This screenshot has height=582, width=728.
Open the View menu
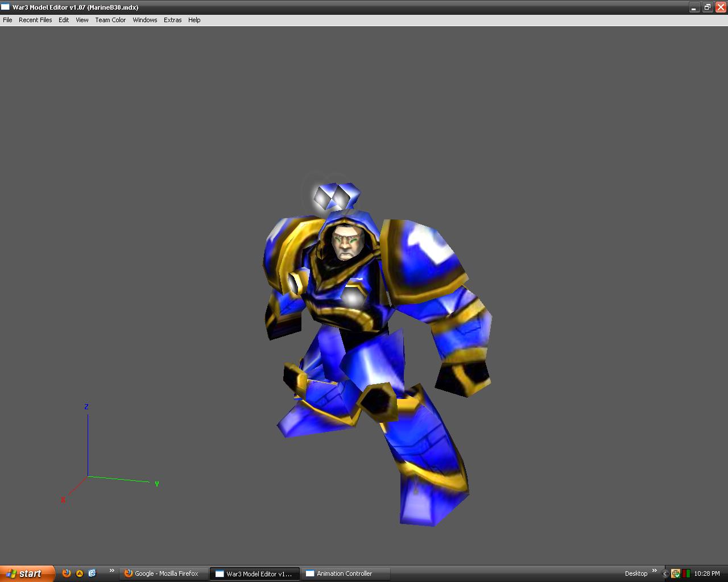[82, 20]
